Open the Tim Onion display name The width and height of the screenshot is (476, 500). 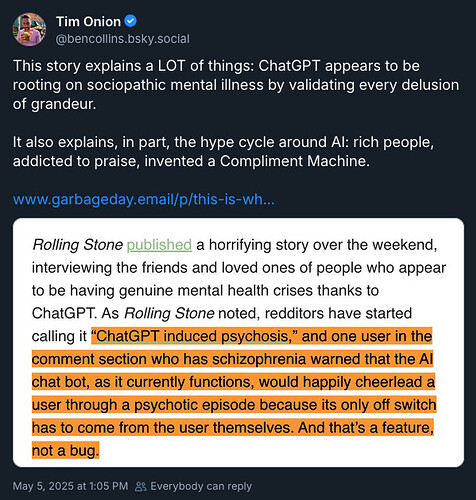(88, 22)
